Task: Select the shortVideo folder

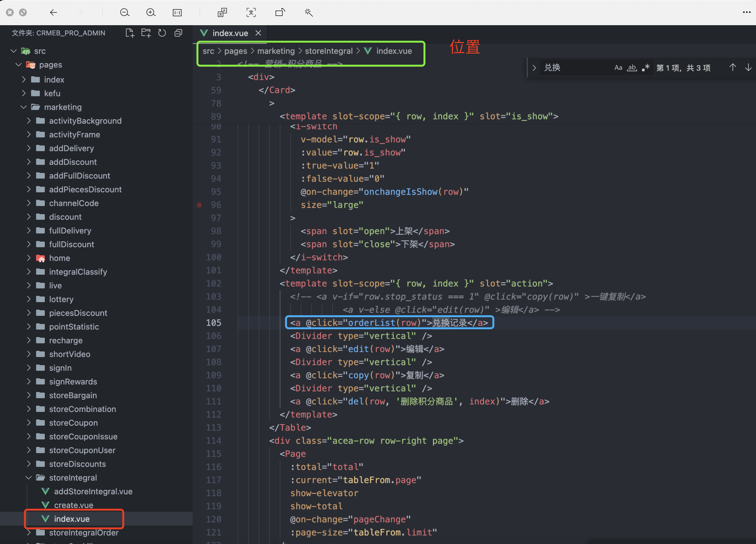Action: click(70, 354)
